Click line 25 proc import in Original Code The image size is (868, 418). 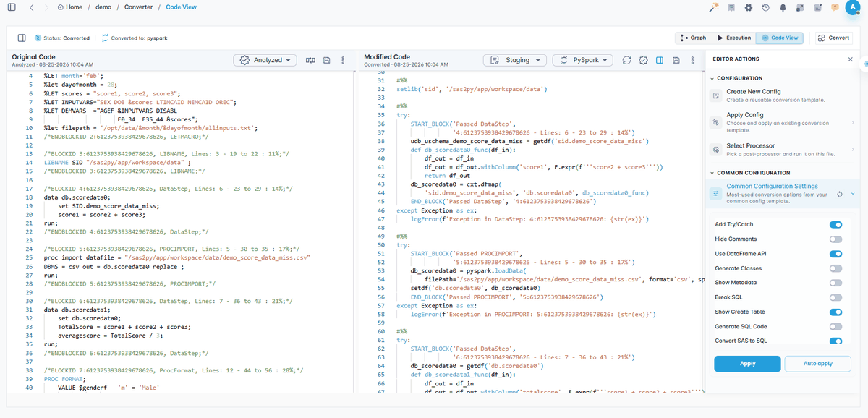[177, 257]
